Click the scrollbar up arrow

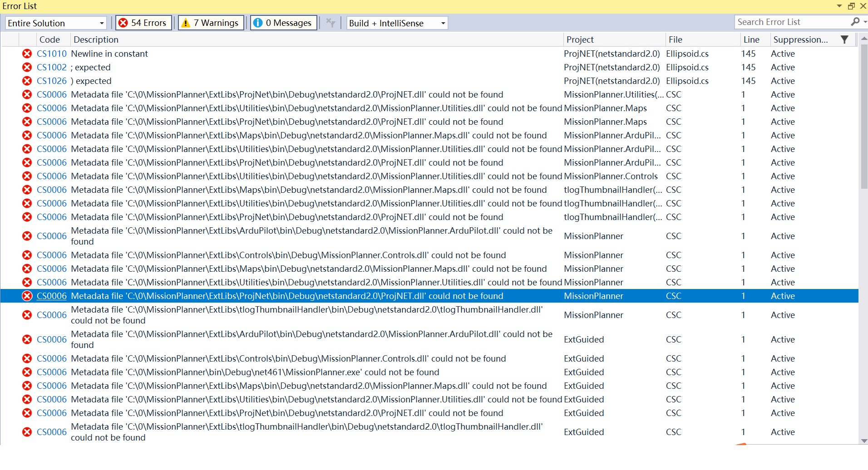coord(864,39)
